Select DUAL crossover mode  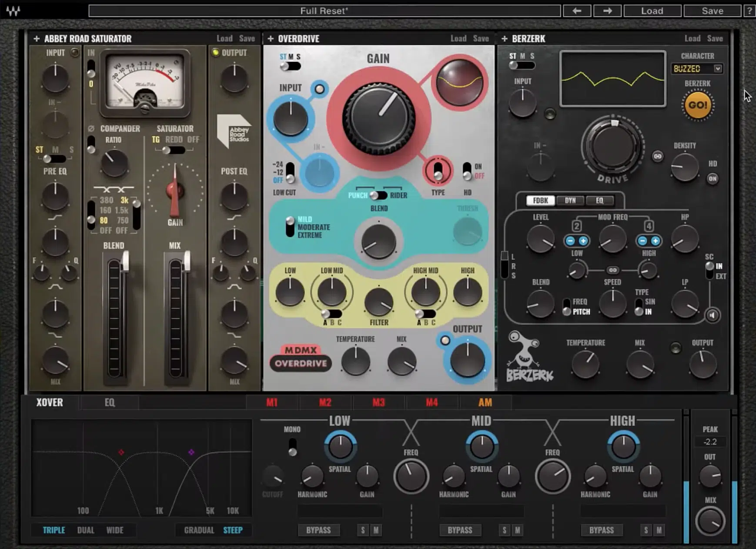(86, 530)
